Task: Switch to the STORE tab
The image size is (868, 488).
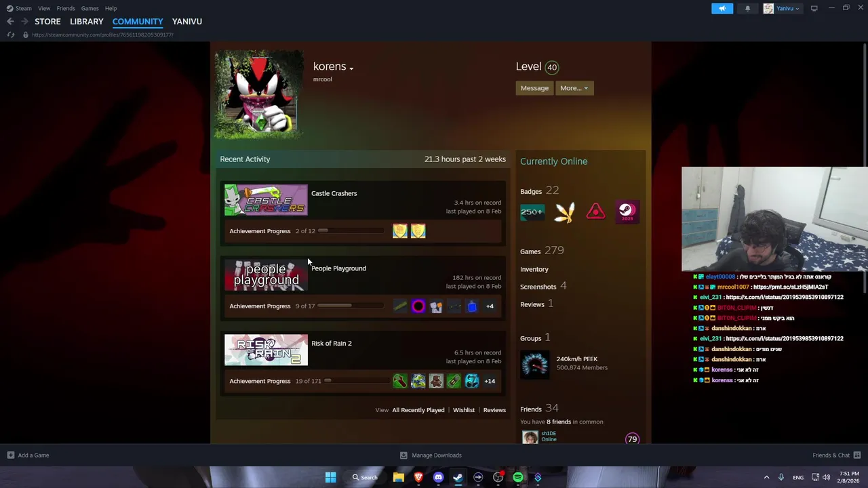Action: tap(47, 22)
